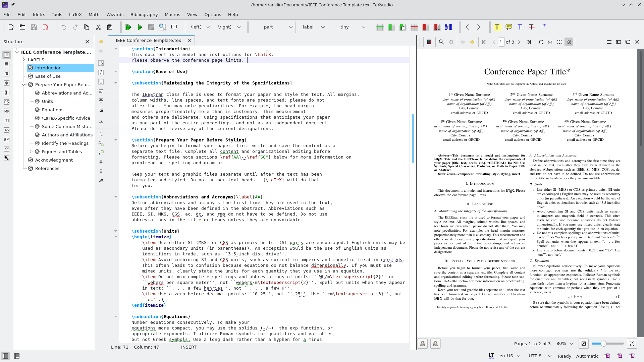Toggle the TI side panel

coord(7,121)
